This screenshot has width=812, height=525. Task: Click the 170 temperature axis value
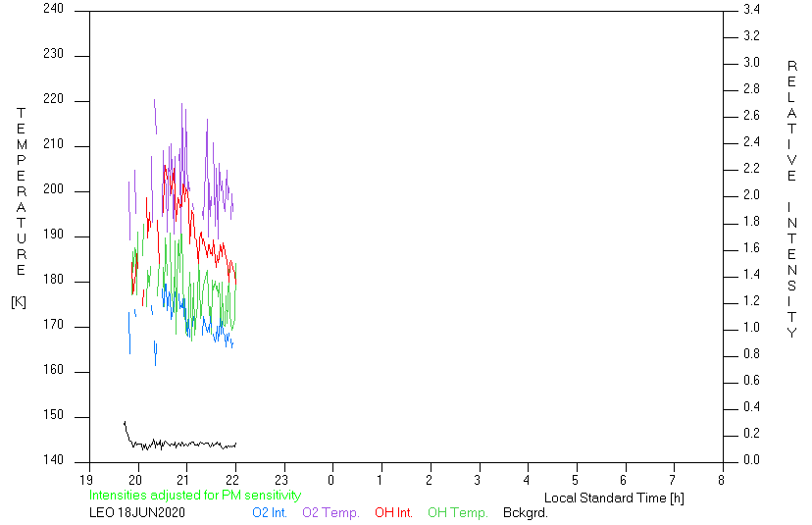pyautogui.click(x=53, y=325)
